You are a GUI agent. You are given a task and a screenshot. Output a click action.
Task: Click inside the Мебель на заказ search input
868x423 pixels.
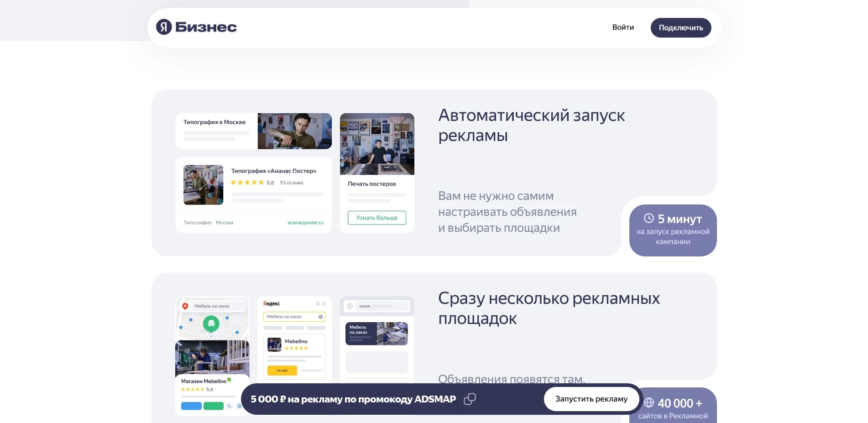click(x=288, y=317)
